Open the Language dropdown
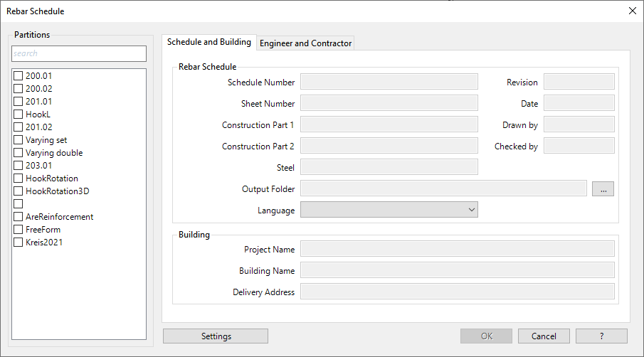This screenshot has width=644, height=357. 389,210
